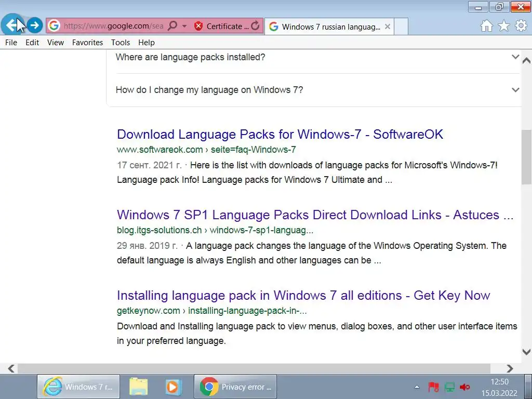
Task: Expand 'Where are language packs installed?' chevron
Action: (515, 57)
